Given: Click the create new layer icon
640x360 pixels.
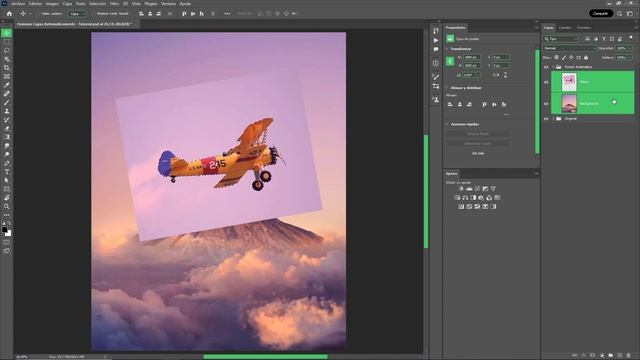Looking at the screenshot, I should coord(620,356).
